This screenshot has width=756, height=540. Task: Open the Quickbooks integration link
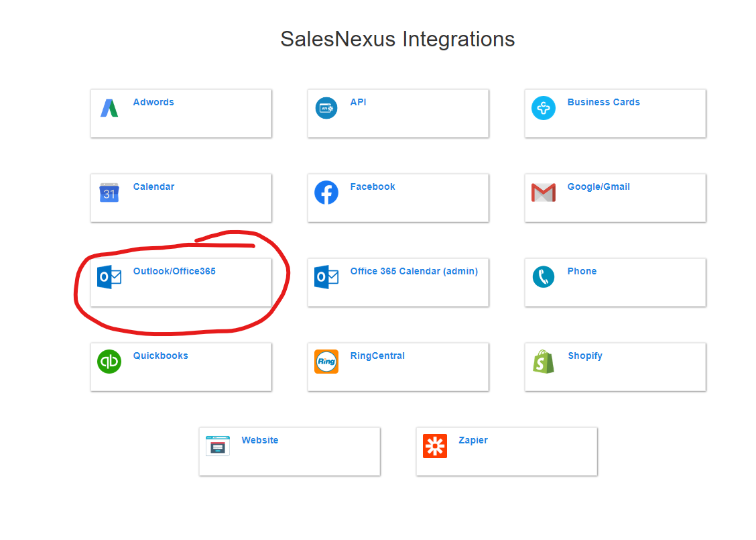coord(161,356)
